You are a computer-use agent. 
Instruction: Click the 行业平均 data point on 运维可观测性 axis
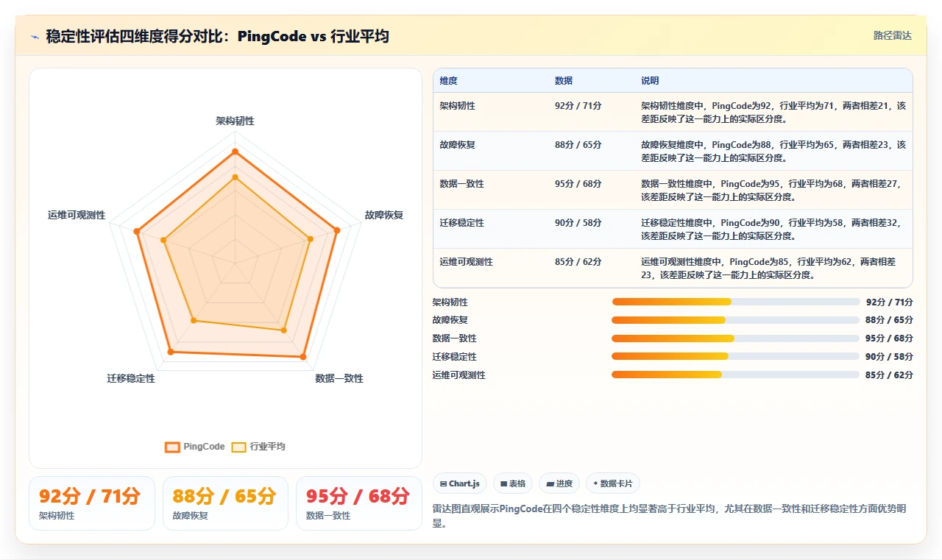(x=164, y=240)
